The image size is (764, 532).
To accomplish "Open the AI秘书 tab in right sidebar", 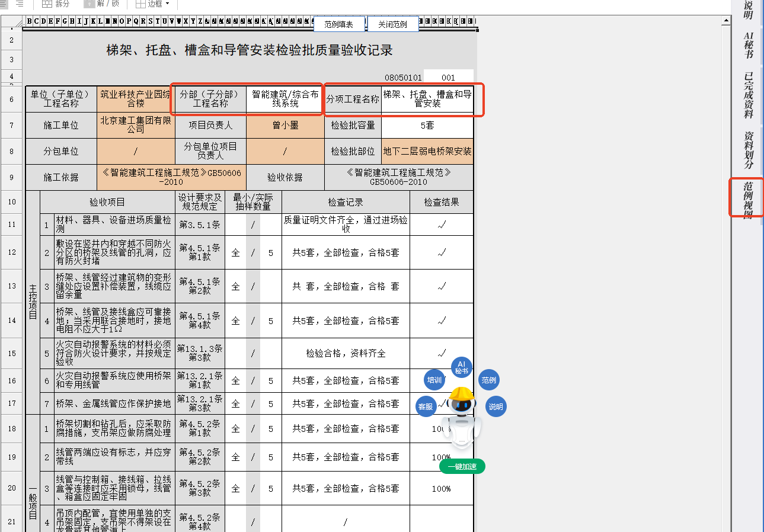I will 748,45.
